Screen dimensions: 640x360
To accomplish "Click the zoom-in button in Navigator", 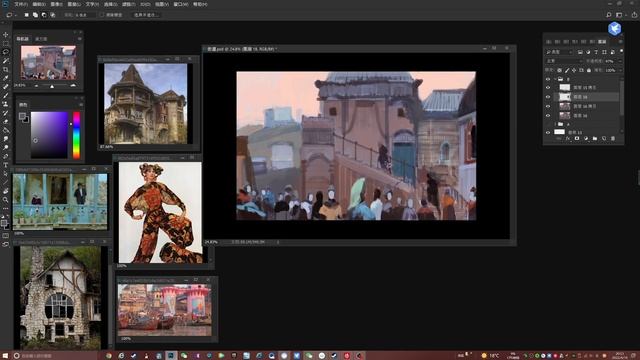I will tap(73, 86).
